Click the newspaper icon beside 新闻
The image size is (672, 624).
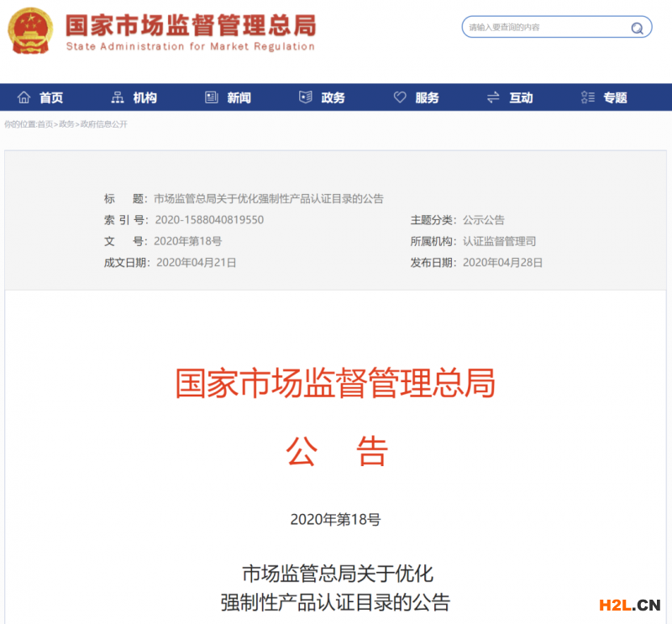tap(212, 97)
